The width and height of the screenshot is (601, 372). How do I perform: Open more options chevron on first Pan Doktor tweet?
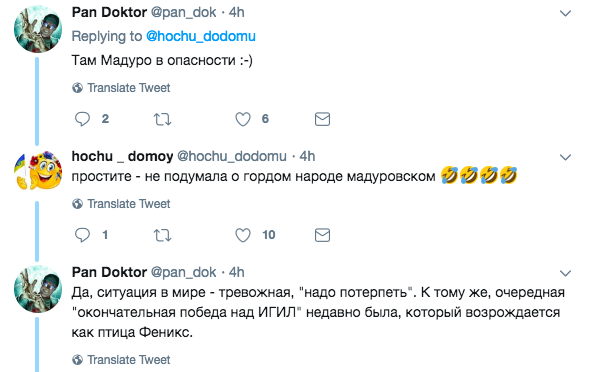point(565,13)
